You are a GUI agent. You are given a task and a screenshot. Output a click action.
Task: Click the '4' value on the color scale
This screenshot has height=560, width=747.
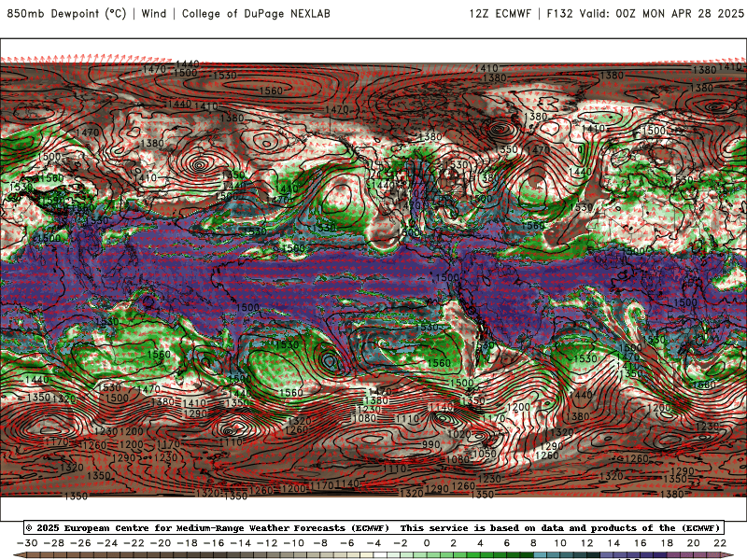coord(480,543)
